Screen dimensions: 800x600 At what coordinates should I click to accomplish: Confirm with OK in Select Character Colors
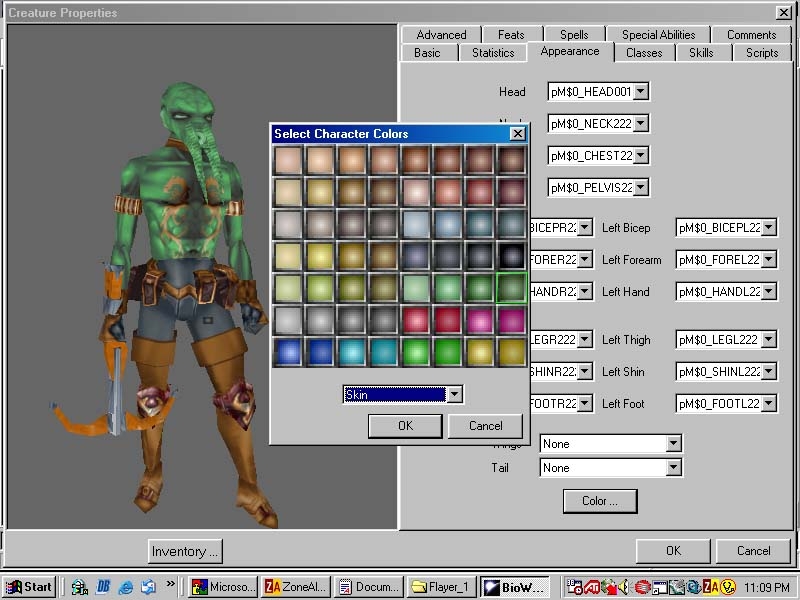[x=405, y=426]
